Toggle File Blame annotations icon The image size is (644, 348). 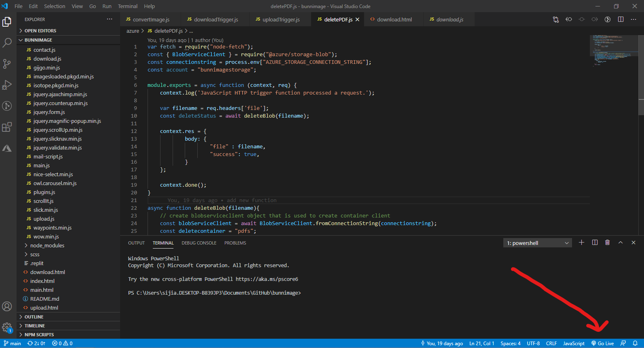[x=608, y=19]
